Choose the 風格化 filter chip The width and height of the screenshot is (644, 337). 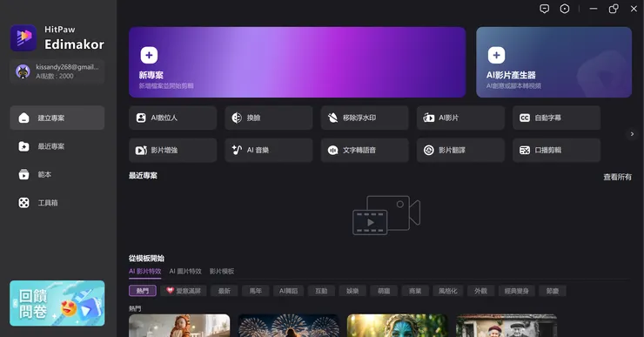(448, 291)
